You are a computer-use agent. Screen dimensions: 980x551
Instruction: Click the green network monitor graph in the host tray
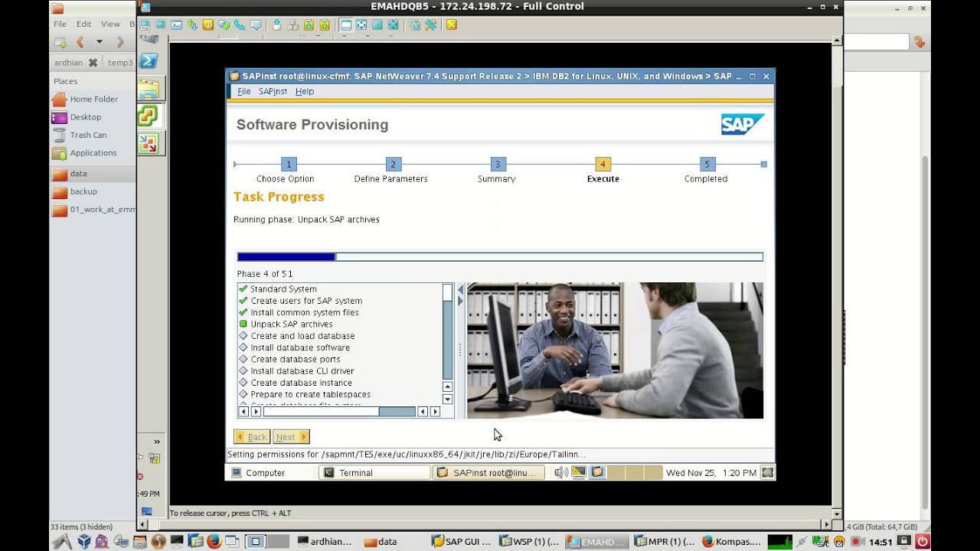point(779,541)
